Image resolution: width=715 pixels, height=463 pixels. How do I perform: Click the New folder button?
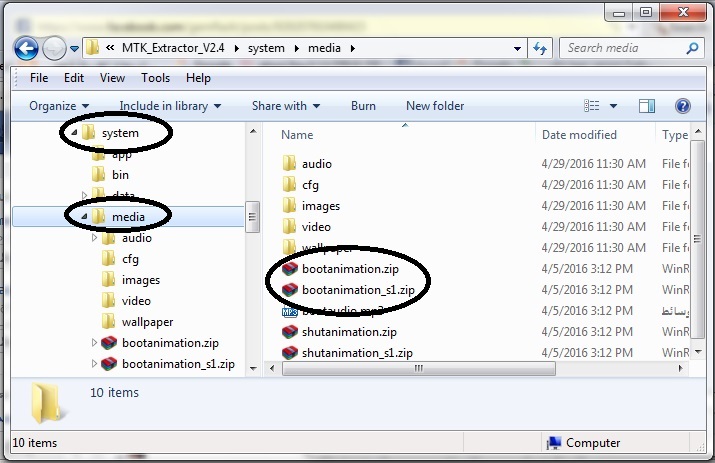(435, 106)
